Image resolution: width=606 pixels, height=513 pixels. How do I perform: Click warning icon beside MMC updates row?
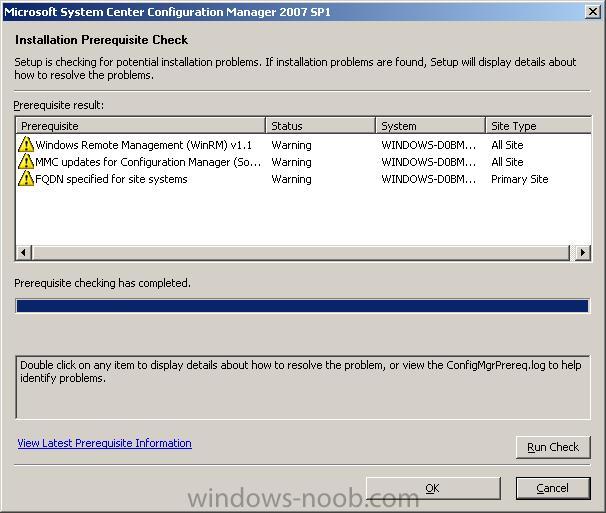(26, 161)
